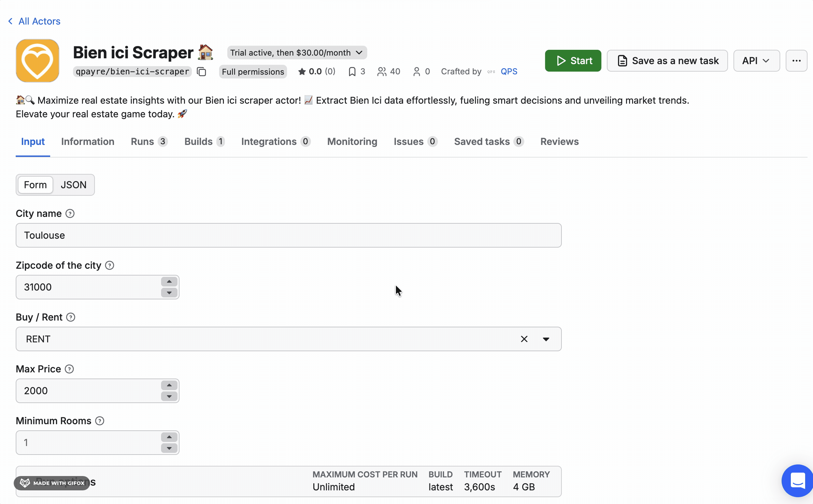Switch input view to JSON
This screenshot has height=504, width=813.
(73, 184)
